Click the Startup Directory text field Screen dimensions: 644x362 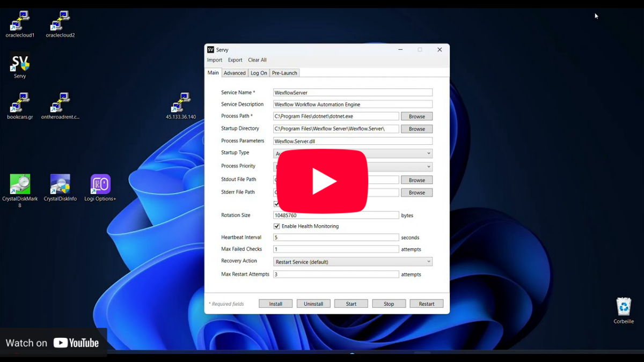[x=336, y=129]
